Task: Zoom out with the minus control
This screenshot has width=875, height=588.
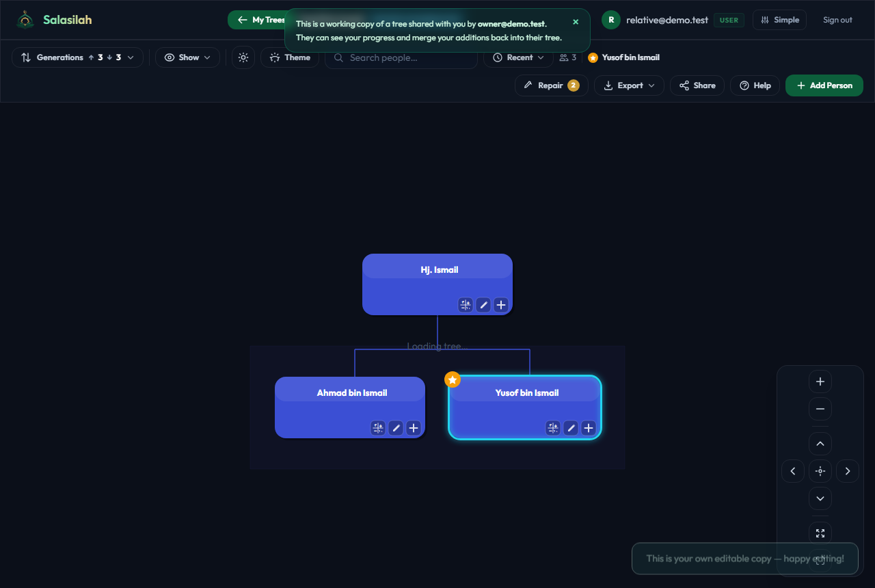Action: click(820, 409)
